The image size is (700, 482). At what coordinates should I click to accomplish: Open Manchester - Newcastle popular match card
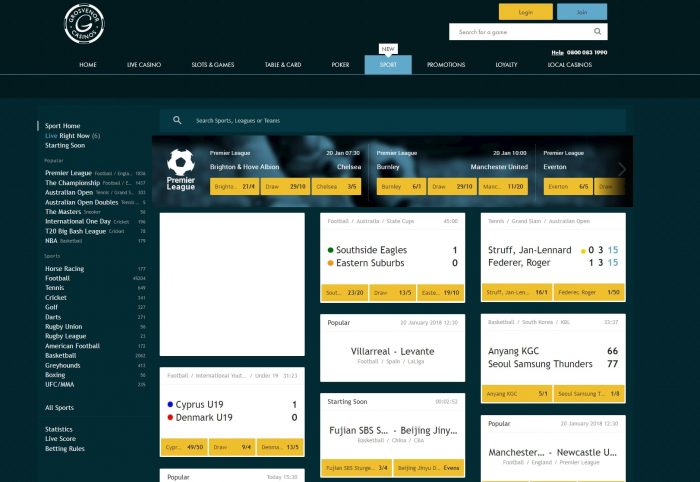coord(553,449)
